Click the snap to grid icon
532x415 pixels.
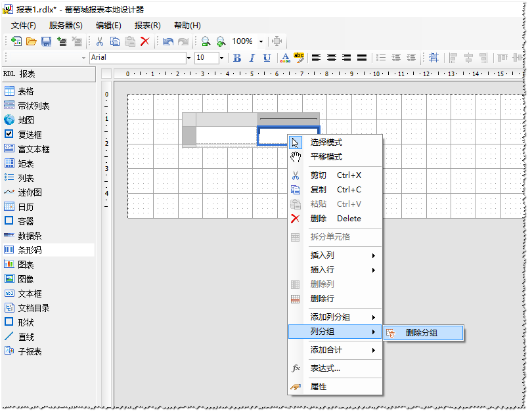pyautogui.click(x=433, y=58)
